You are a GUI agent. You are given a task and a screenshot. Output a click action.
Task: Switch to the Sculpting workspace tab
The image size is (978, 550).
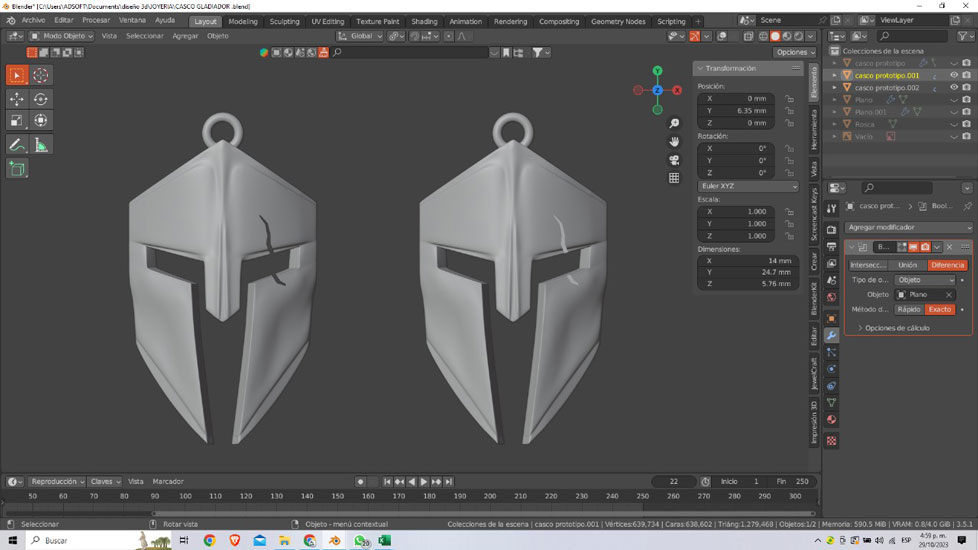click(284, 21)
